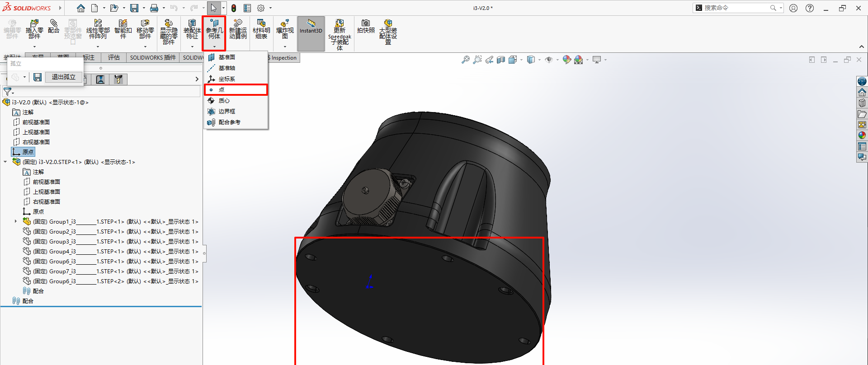Viewport: 868px width, 365px height.
Task: Click 插入零部件 (Insert Components) tool
Action: click(x=34, y=29)
